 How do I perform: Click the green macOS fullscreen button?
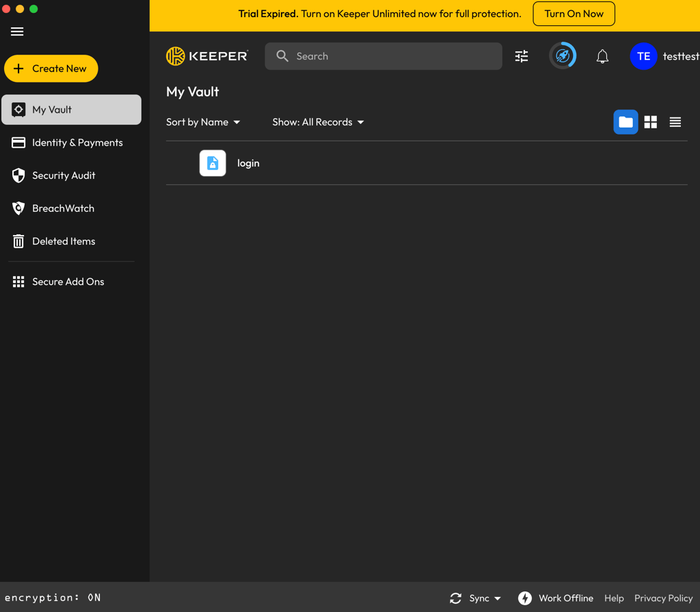[33, 9]
